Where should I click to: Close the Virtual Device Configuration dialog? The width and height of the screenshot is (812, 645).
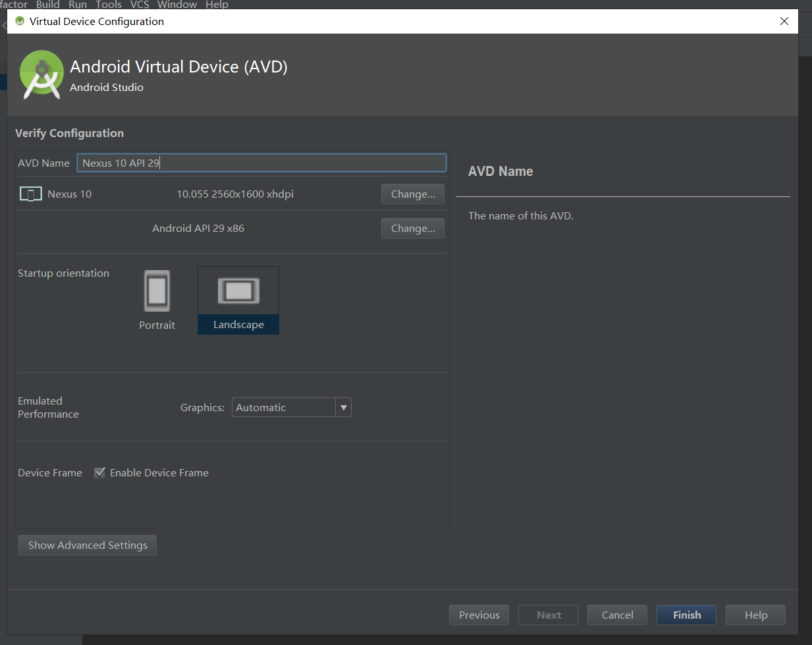point(784,21)
